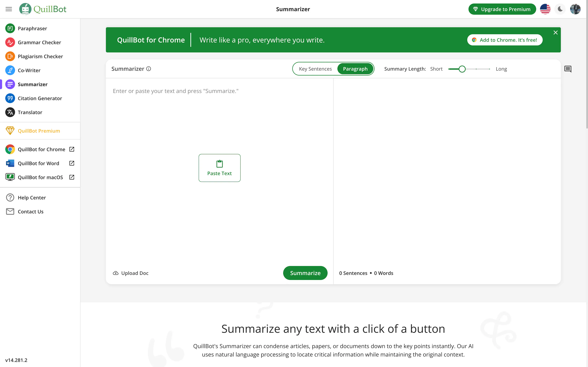
Task: Toggle Paragraph summarization mode
Action: click(354, 69)
